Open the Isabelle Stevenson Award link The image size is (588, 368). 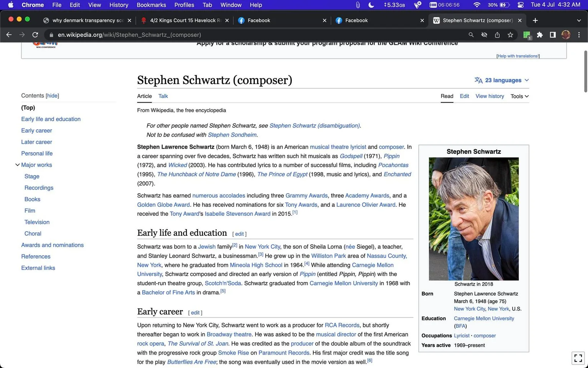(x=237, y=214)
